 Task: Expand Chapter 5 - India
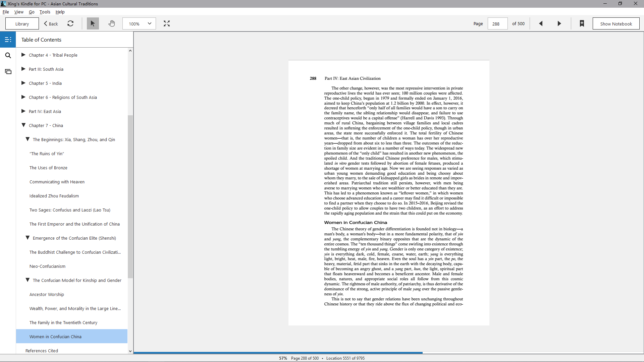tap(23, 83)
